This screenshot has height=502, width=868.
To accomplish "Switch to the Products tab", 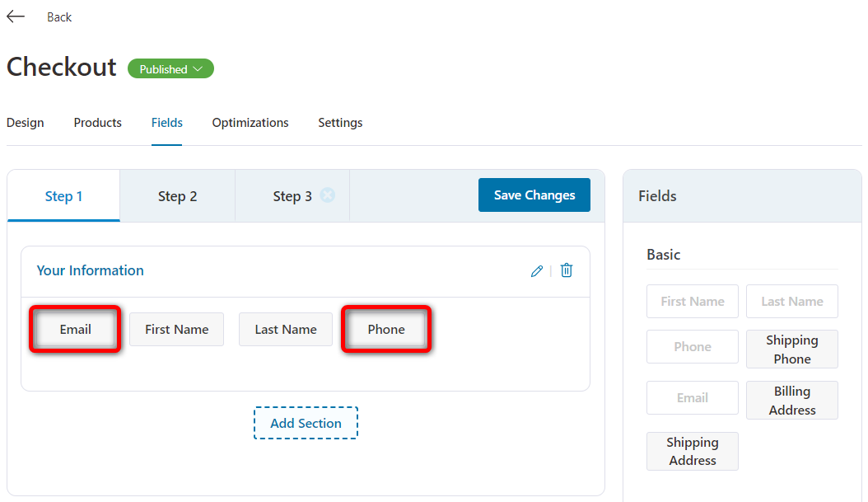I will pos(97,123).
